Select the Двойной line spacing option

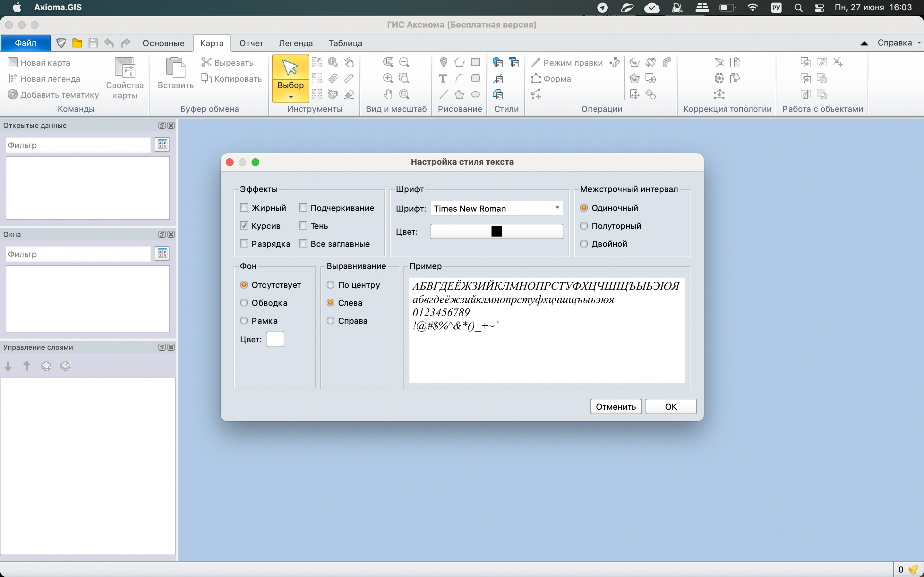pos(584,244)
